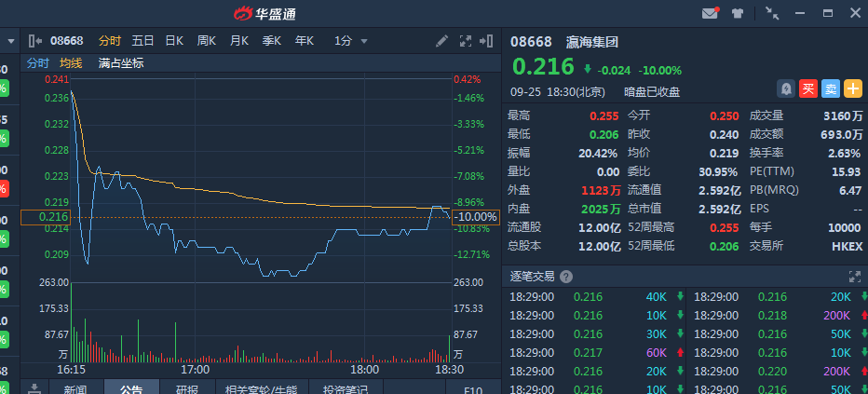Open the skin theme shirt icon
Image resolution: width=868 pixels, height=394 pixels.
tap(738, 13)
